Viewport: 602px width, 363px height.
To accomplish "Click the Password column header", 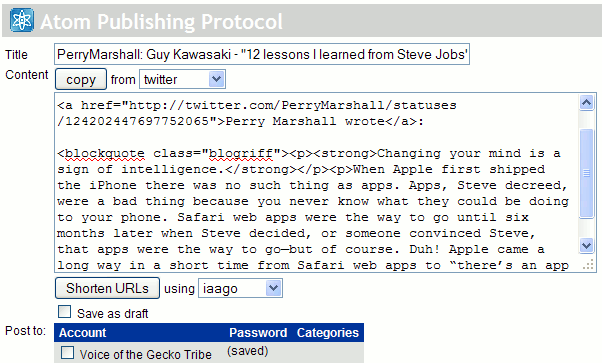I will click(258, 333).
